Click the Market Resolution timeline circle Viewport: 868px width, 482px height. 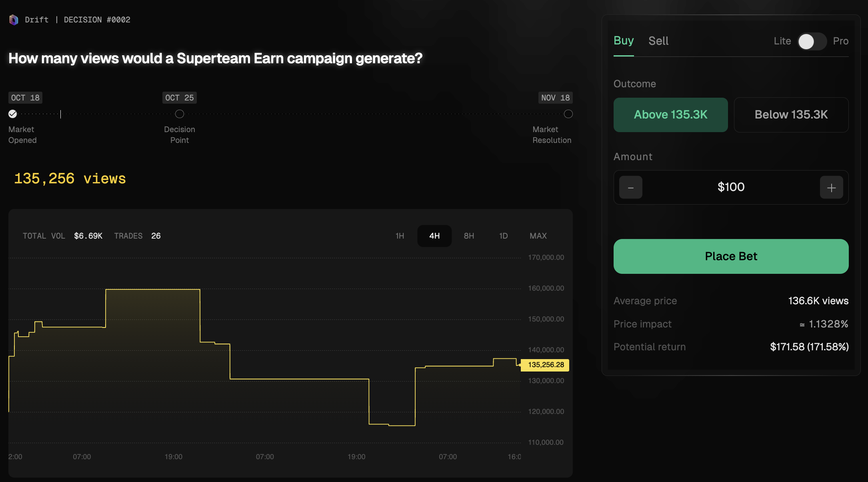point(568,114)
